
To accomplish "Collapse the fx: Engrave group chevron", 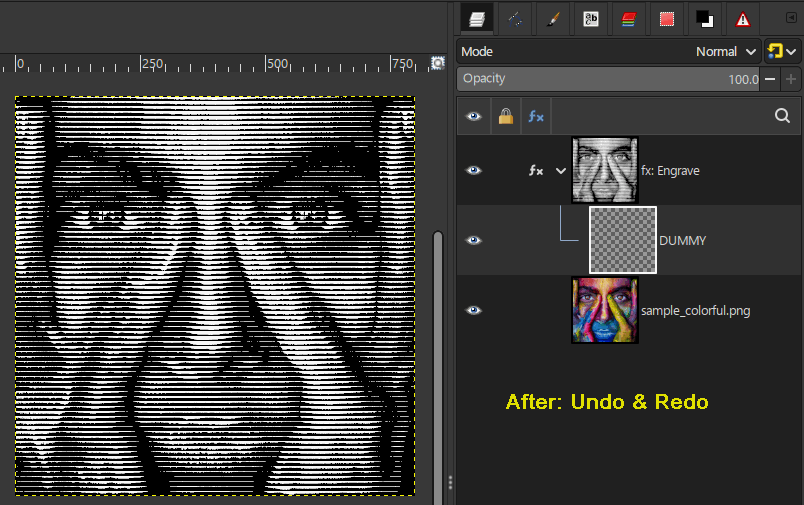I will click(x=561, y=171).
